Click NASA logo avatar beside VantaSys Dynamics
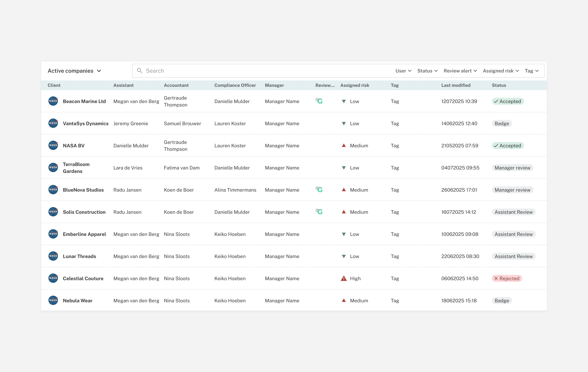This screenshot has height=372, width=588. point(53,123)
